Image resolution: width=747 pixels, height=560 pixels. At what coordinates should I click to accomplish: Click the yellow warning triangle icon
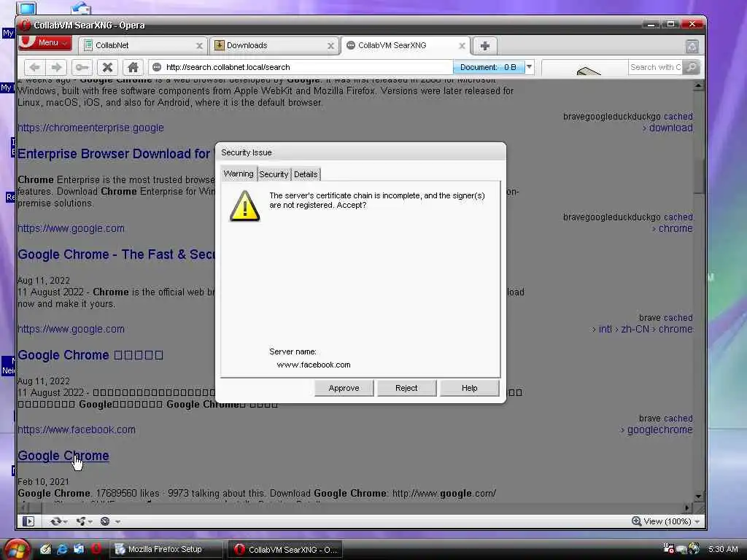tap(245, 206)
